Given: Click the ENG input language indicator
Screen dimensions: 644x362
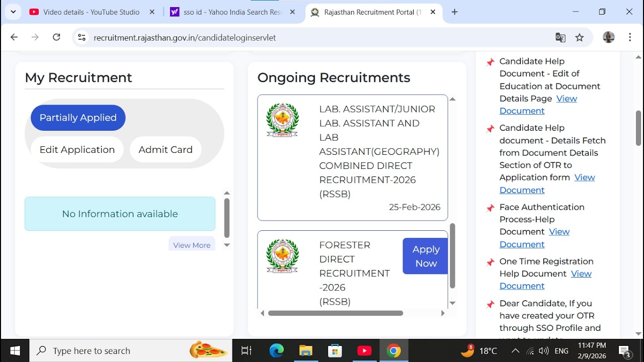Looking at the screenshot, I should click(561, 351).
